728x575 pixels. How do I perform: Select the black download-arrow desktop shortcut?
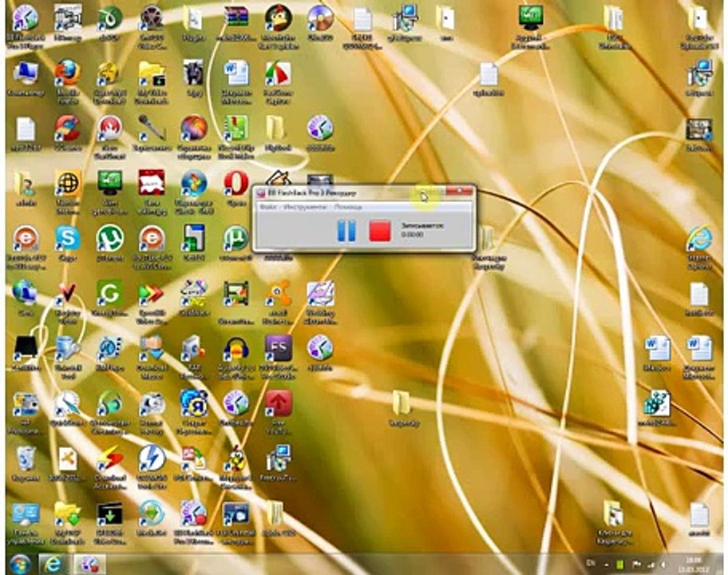109,523
